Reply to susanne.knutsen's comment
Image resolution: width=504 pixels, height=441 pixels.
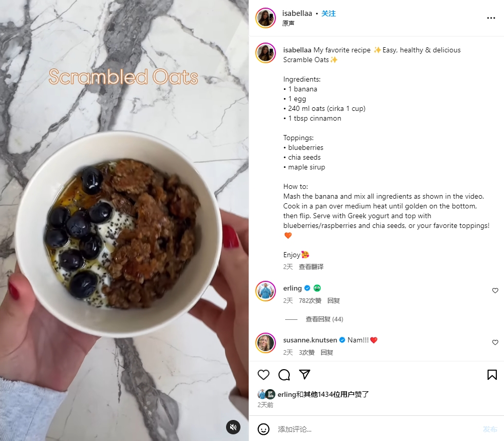click(x=327, y=352)
